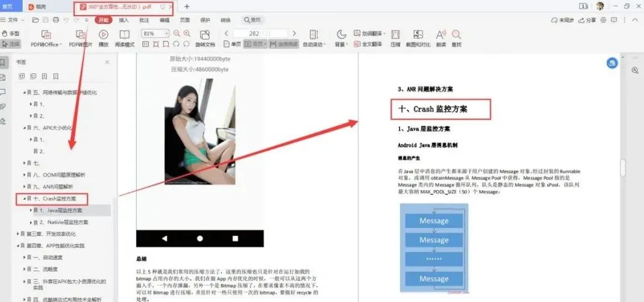Close the bookmarks panel
The image size is (644, 302).
(107, 63)
